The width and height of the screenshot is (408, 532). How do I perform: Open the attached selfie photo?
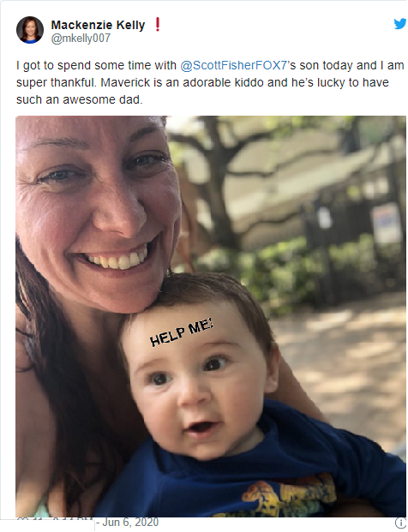pos(211,316)
